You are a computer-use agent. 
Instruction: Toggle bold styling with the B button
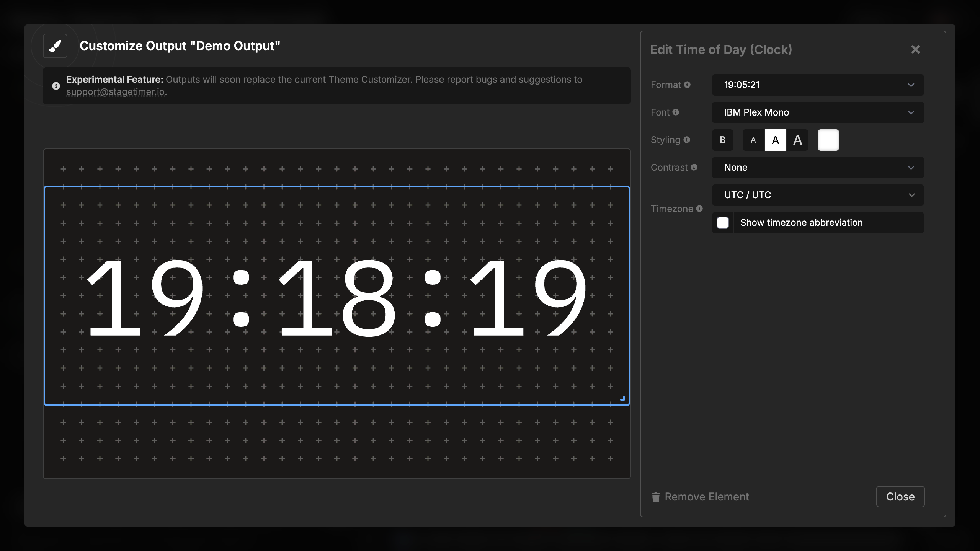coord(723,140)
